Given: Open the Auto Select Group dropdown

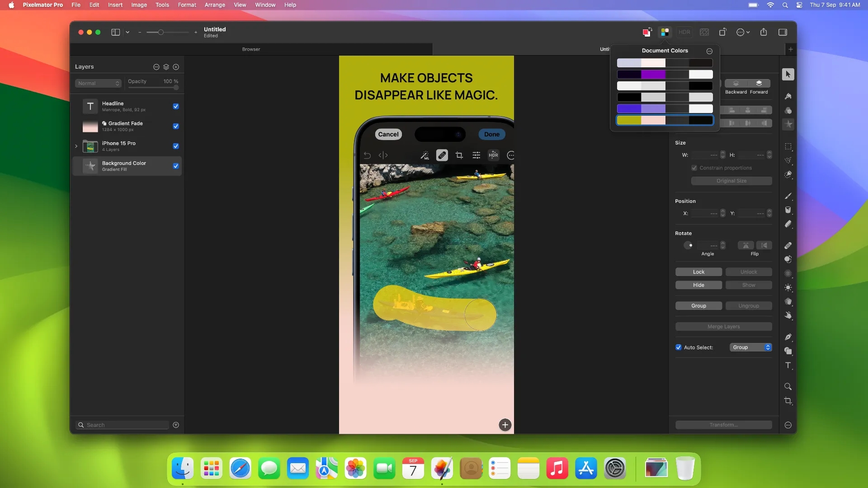Looking at the screenshot, I should (750, 347).
